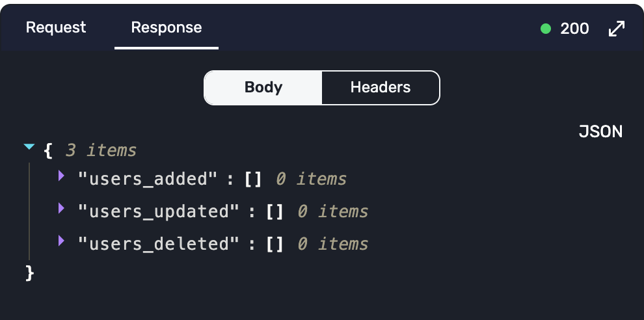Screen dimensions: 644x320
Task: Expand the users_deleted array
Action: 62,241
